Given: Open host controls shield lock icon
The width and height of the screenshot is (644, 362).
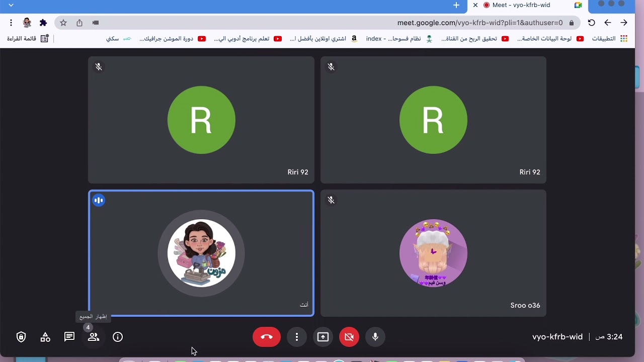Looking at the screenshot, I should coord(21,337).
